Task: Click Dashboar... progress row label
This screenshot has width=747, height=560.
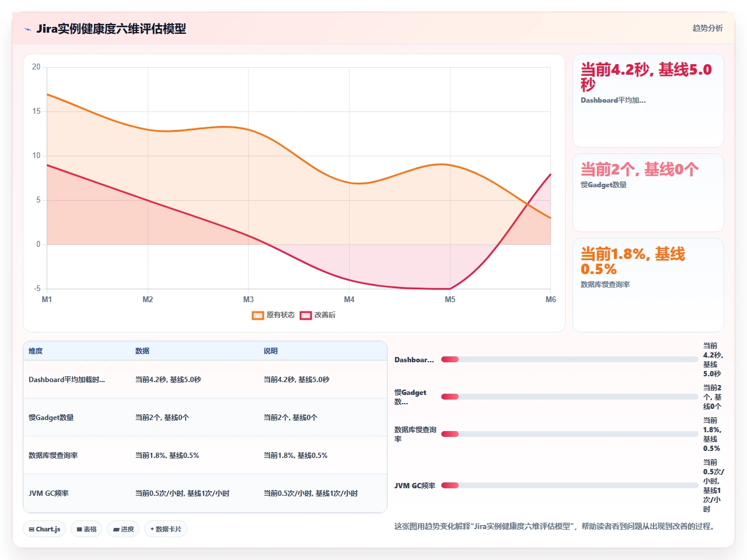Action: click(x=414, y=360)
